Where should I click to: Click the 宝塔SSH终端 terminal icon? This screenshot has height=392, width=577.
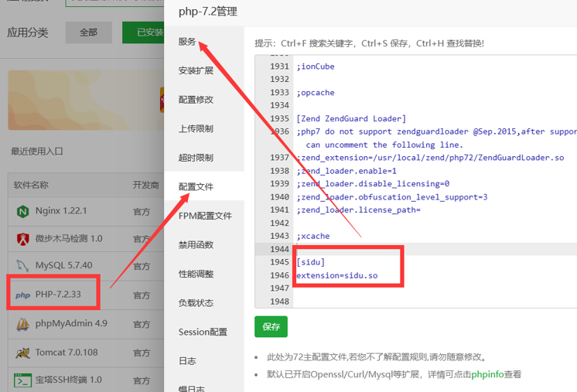click(x=22, y=380)
